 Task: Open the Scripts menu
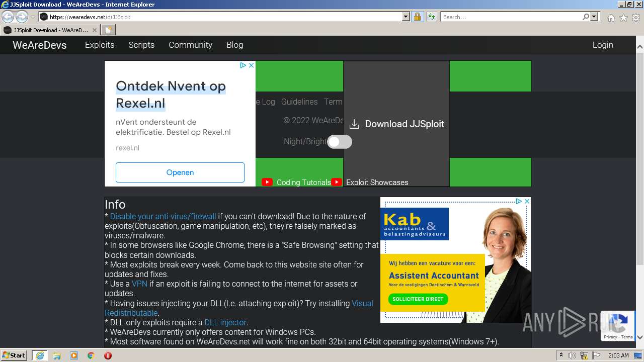(141, 45)
